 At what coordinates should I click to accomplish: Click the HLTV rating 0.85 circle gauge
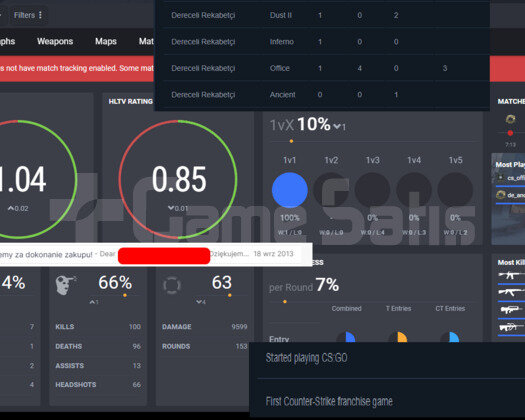click(178, 179)
